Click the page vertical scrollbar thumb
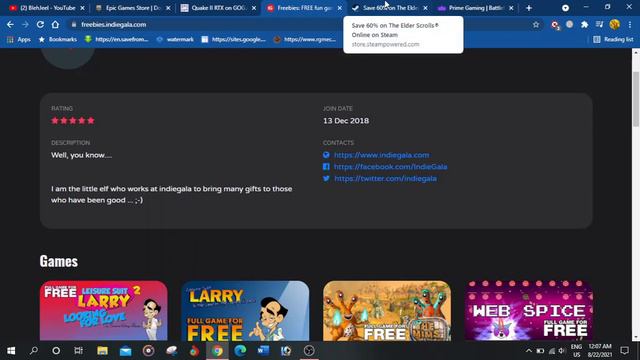This screenshot has height=360, width=640. click(636, 99)
